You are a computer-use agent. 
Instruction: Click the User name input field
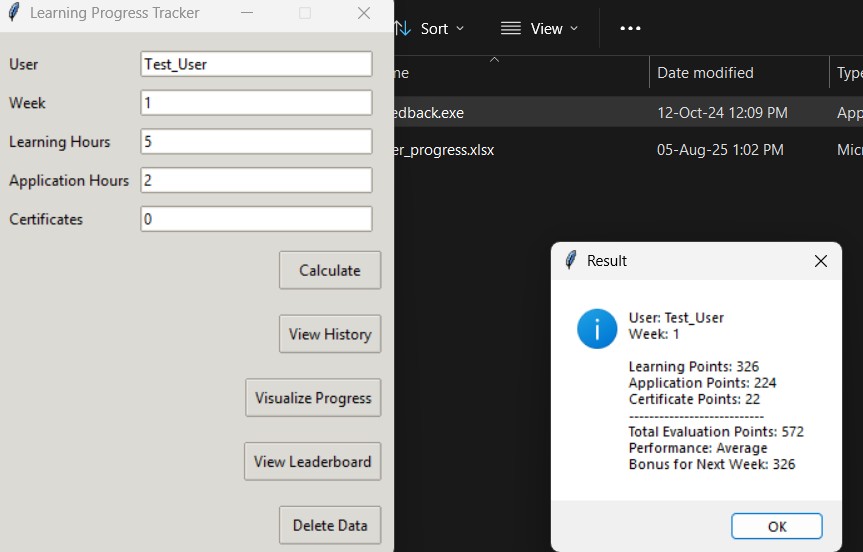[x=256, y=64]
